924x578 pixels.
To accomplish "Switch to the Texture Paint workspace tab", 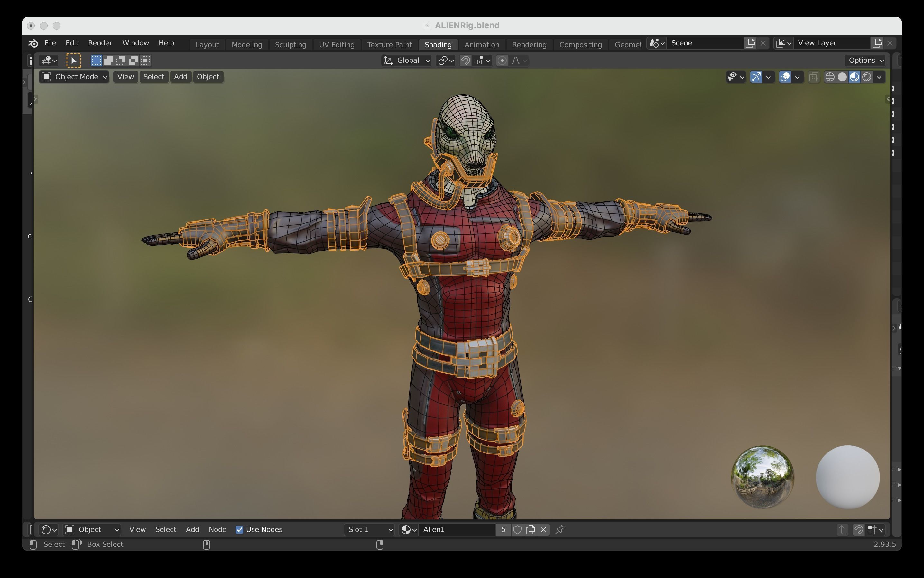I will point(389,45).
